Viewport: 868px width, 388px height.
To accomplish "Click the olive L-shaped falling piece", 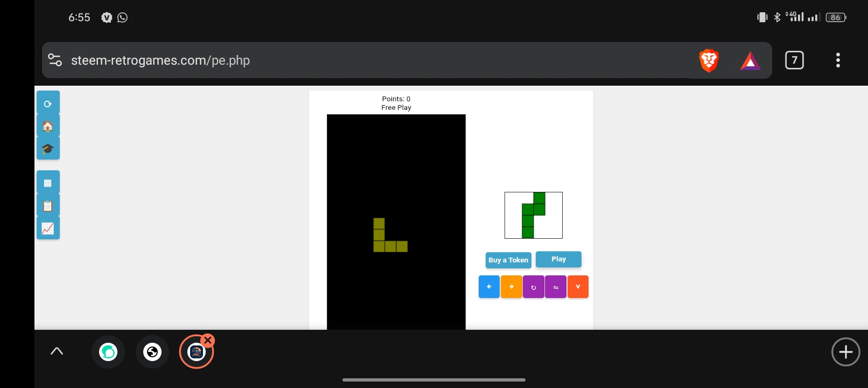I will [390, 235].
